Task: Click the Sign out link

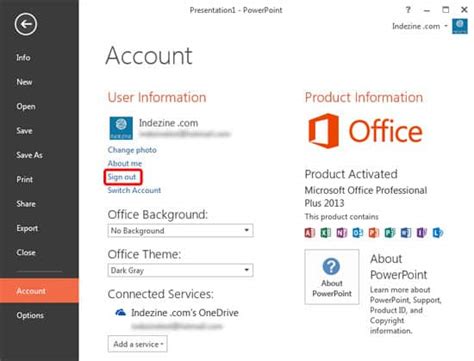Action: (122, 177)
